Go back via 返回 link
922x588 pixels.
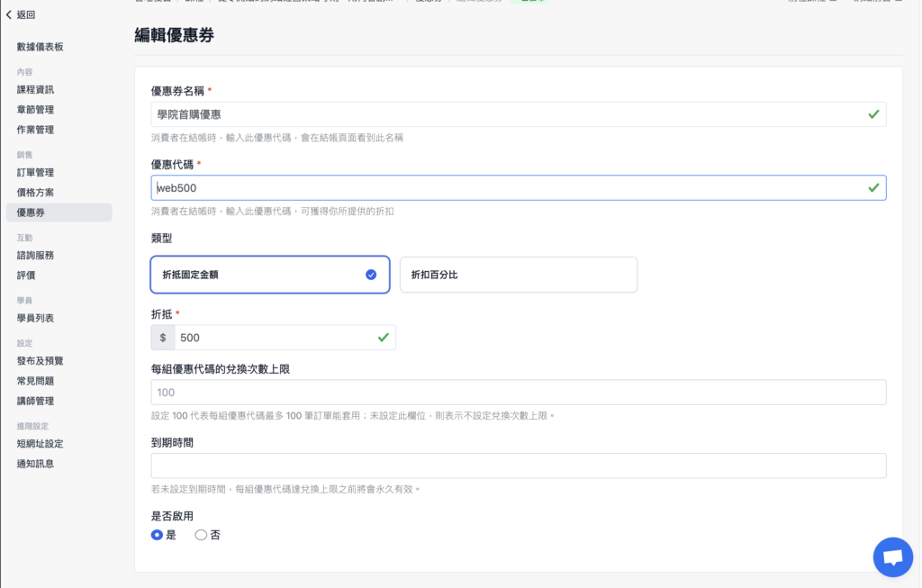(x=26, y=14)
